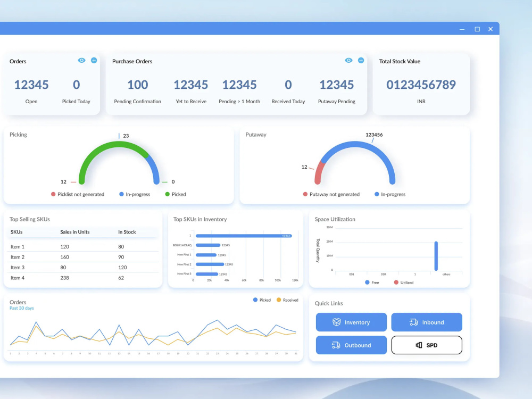Image resolution: width=532 pixels, height=399 pixels.
Task: Click the 'others' bar in Space Utilization
Action: tap(436, 256)
